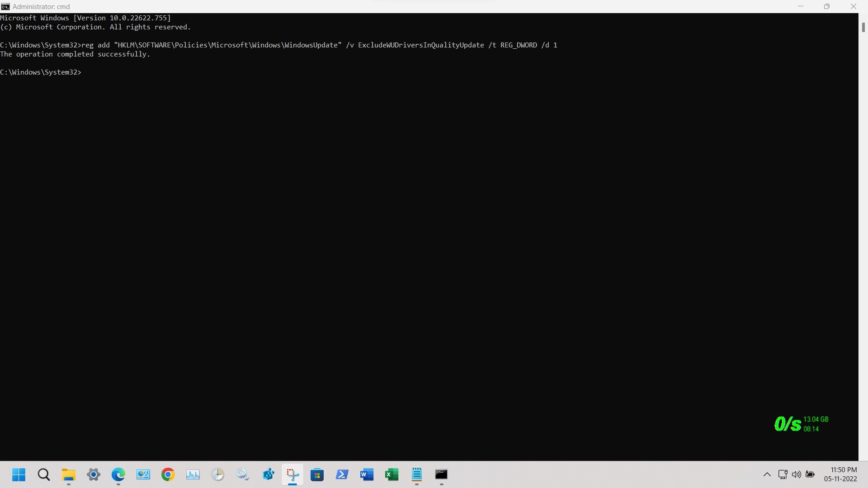868x488 pixels.
Task: Open the Services gears icon in taskbar
Action: [x=243, y=474]
